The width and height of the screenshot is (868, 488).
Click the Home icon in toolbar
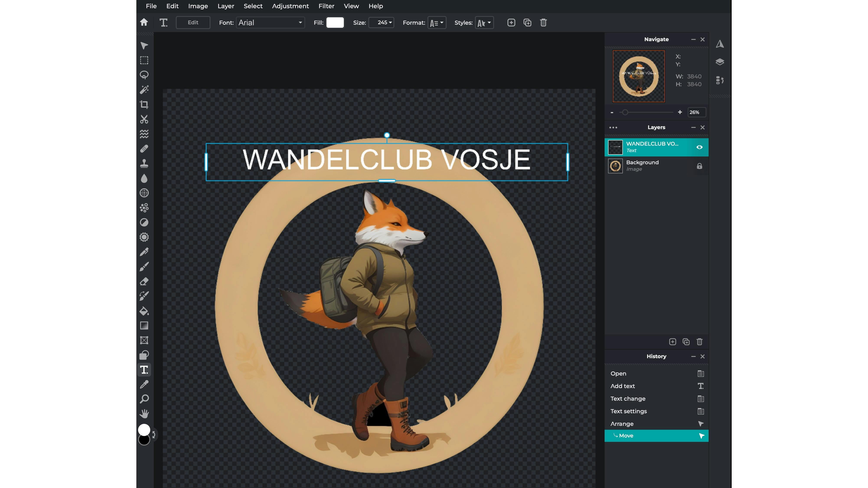tap(144, 23)
